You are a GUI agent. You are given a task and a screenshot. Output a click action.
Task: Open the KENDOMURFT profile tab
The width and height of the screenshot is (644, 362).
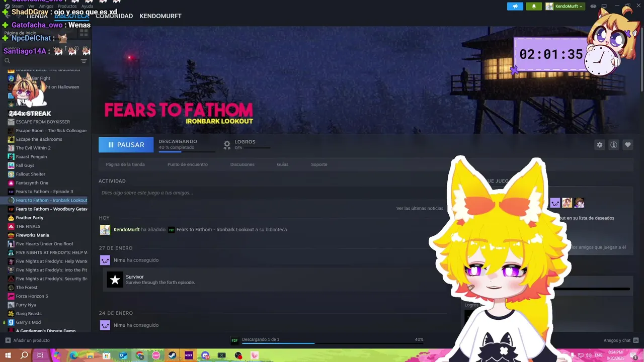[160, 16]
